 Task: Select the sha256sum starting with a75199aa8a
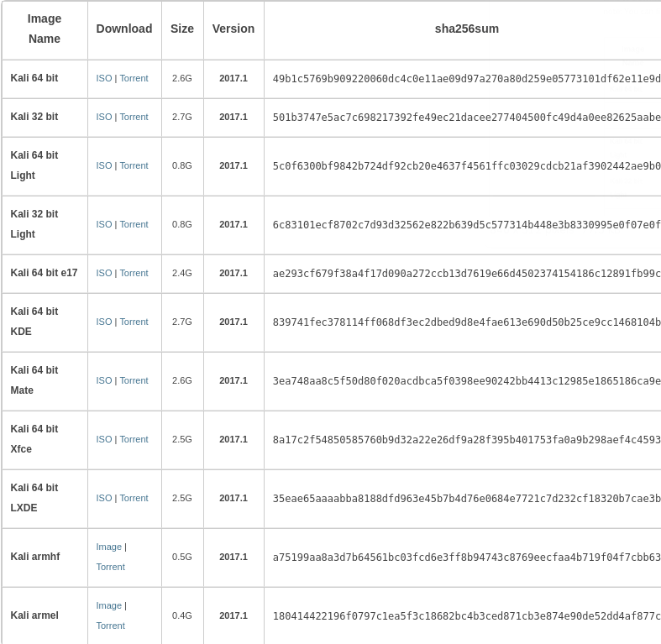467,558
